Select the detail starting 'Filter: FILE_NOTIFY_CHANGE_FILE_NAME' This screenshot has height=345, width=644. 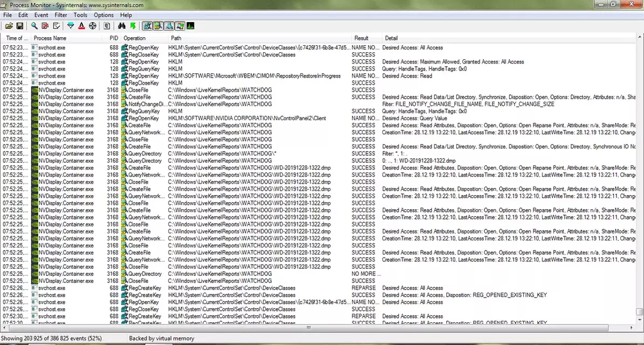(468, 105)
